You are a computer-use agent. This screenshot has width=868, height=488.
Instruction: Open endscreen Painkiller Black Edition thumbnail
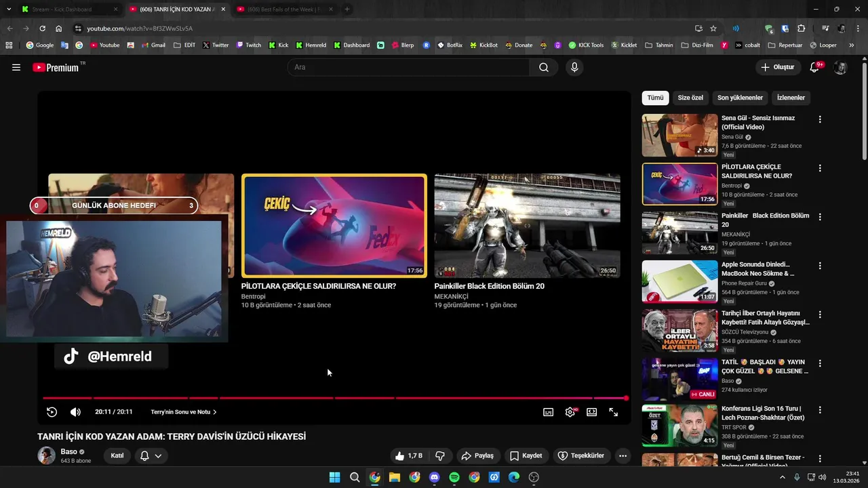click(527, 226)
